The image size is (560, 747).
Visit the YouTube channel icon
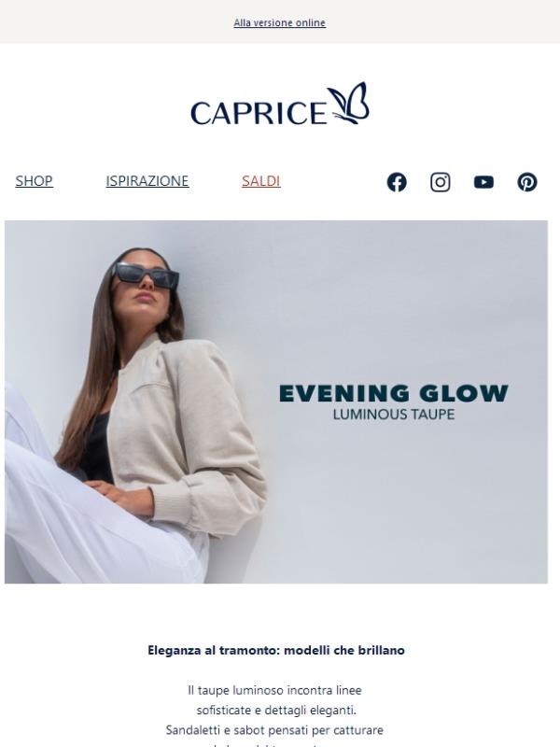(483, 182)
